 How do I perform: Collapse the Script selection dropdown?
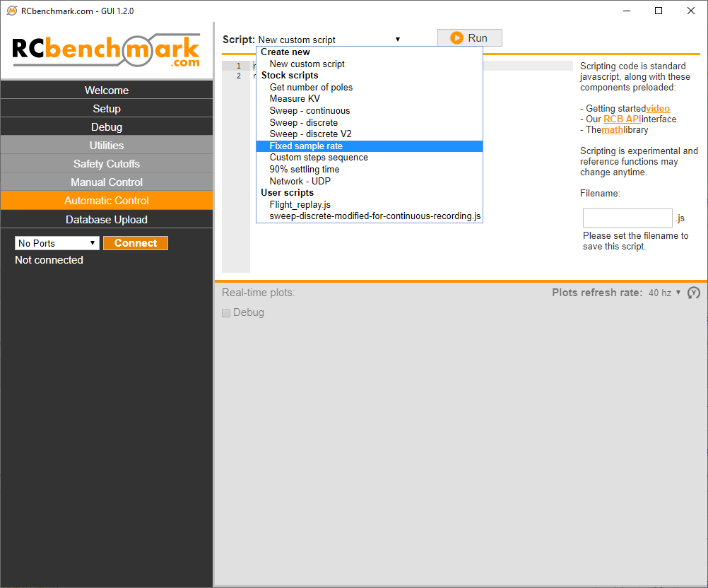(x=397, y=40)
